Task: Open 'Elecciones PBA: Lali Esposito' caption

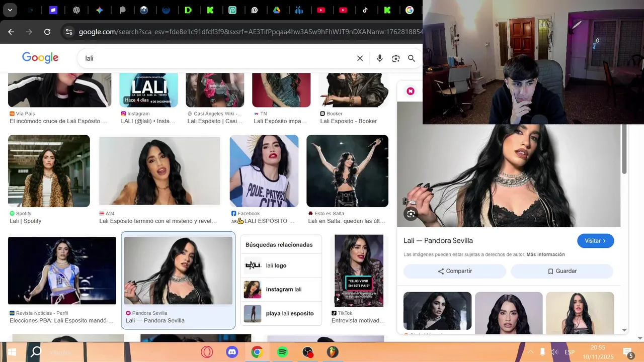Action: (x=61, y=321)
